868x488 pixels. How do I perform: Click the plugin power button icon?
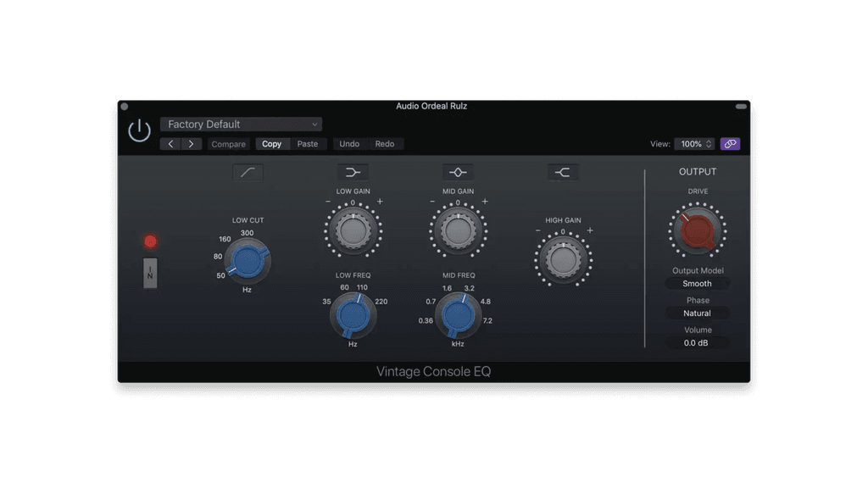coord(138,130)
